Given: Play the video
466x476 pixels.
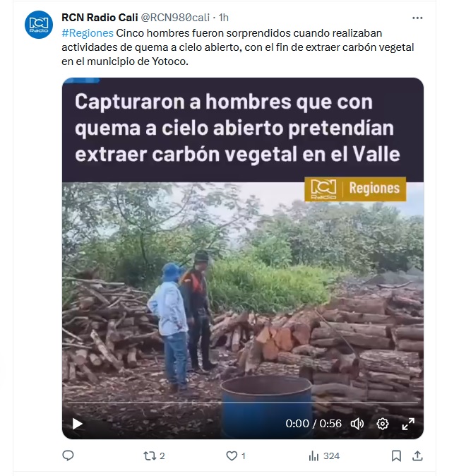Looking at the screenshot, I should [77, 424].
